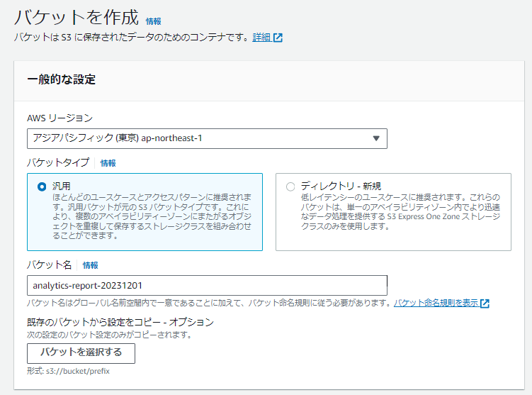The image size is (532, 395).
Task: Open 情報 link next to バケット名
Action: (x=90, y=265)
